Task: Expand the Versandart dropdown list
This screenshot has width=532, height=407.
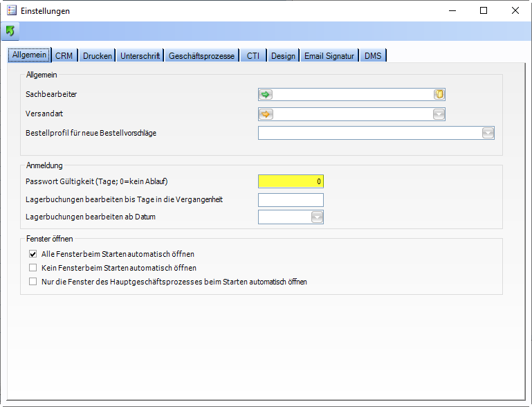Action: point(439,114)
